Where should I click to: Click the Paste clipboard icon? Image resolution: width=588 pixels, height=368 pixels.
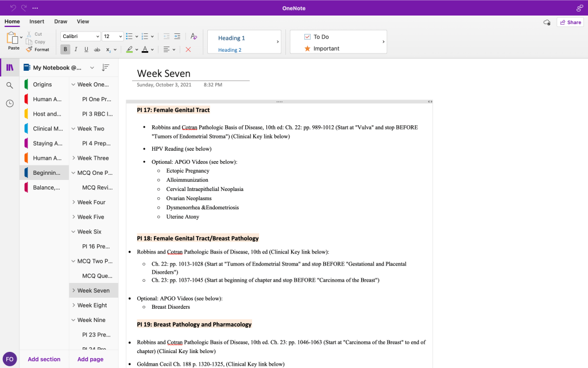[x=13, y=38]
